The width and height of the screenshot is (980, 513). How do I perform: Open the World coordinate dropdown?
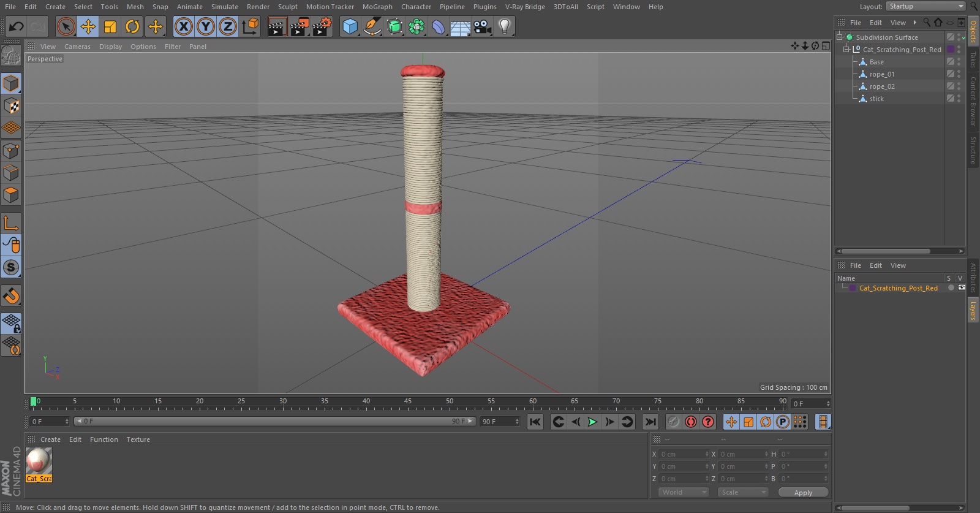click(684, 492)
